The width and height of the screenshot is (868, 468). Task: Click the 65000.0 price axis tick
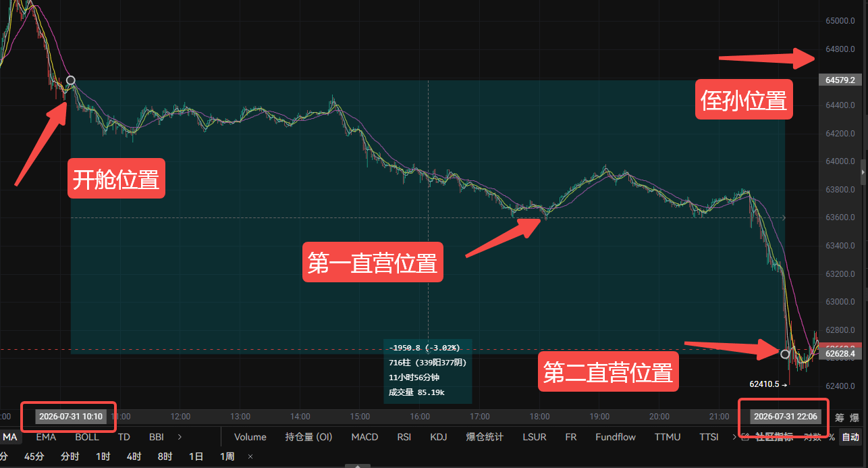(840, 21)
